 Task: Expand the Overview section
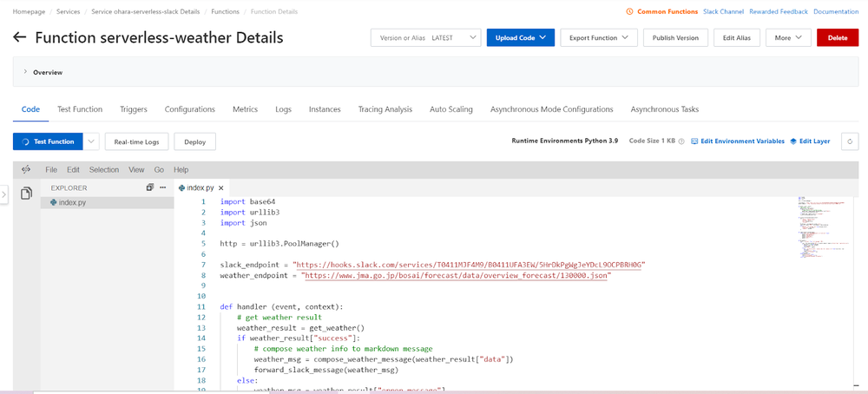tap(24, 73)
